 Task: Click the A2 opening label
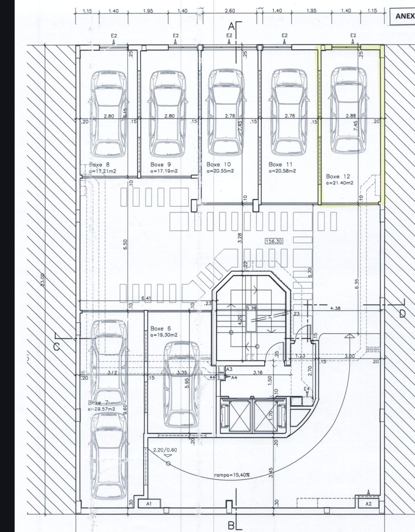tap(368, 504)
